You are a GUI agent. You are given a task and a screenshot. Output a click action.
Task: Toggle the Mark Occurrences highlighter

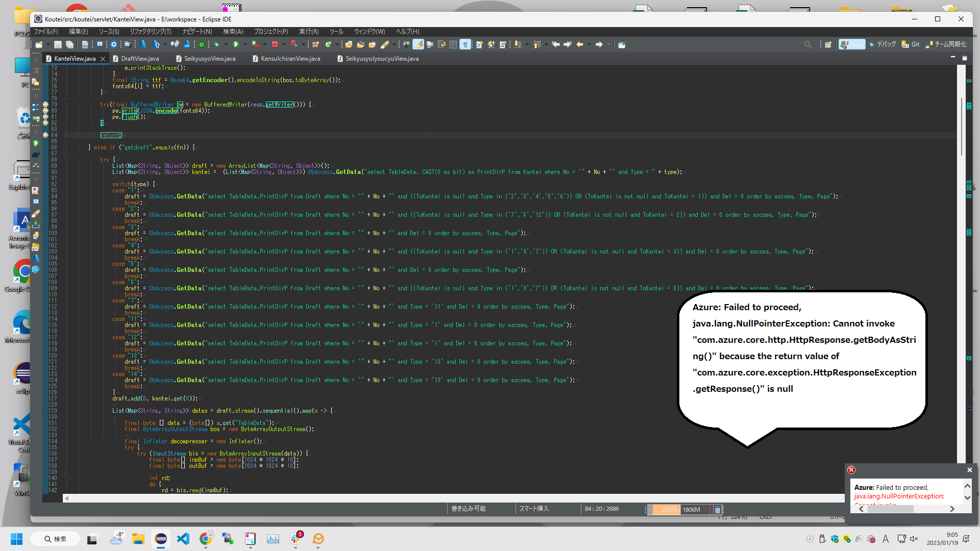click(419, 45)
